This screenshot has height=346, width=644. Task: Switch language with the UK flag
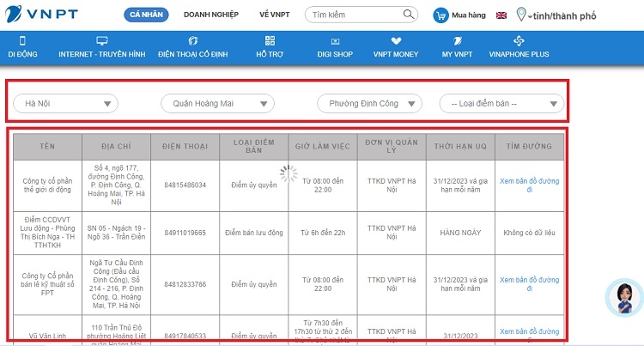coord(501,15)
